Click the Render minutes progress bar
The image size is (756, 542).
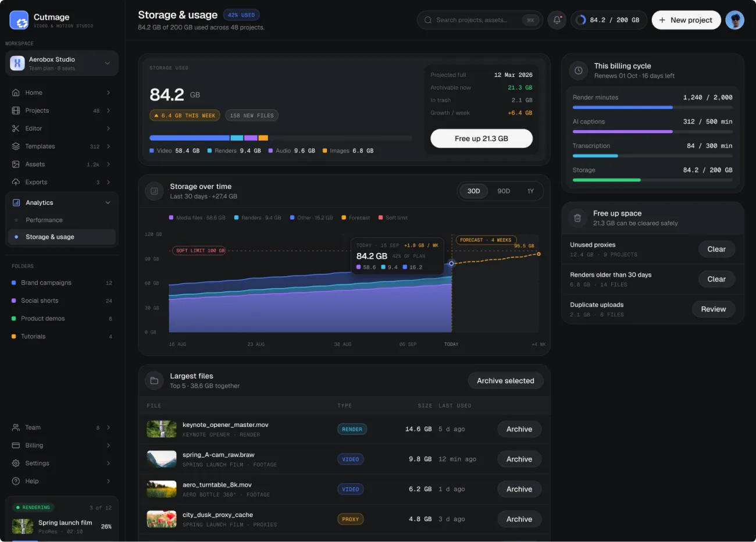pos(652,108)
